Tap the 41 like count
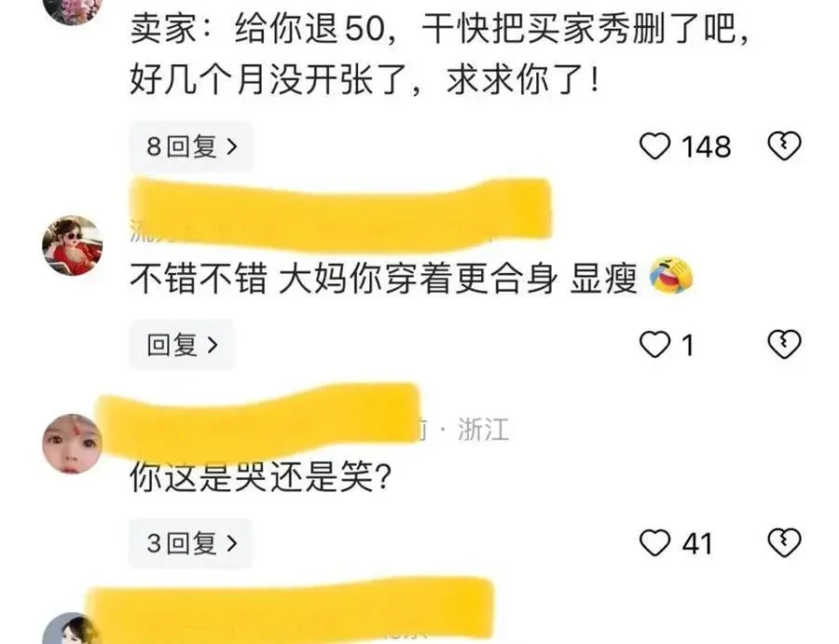839x644 pixels. click(697, 543)
